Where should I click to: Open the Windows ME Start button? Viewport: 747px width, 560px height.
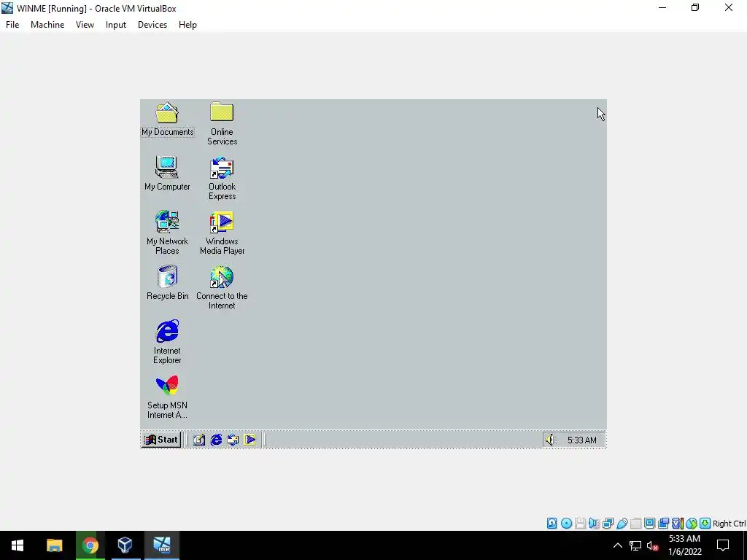tap(161, 440)
